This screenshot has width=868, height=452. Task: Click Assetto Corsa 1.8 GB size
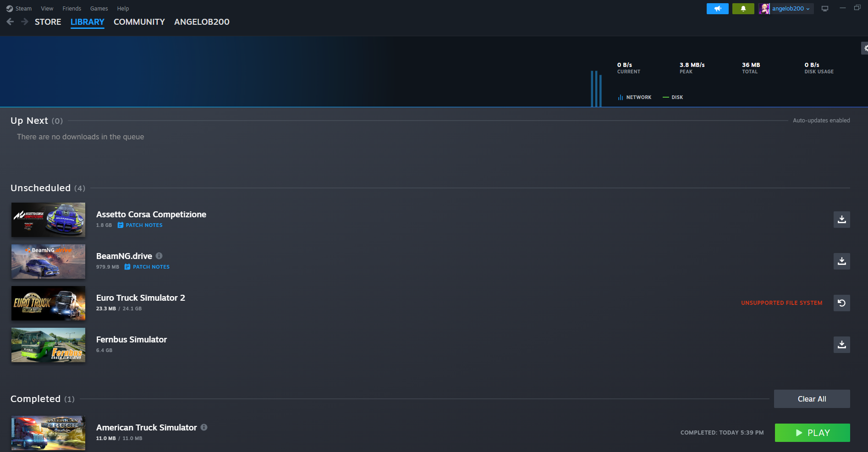104,225
